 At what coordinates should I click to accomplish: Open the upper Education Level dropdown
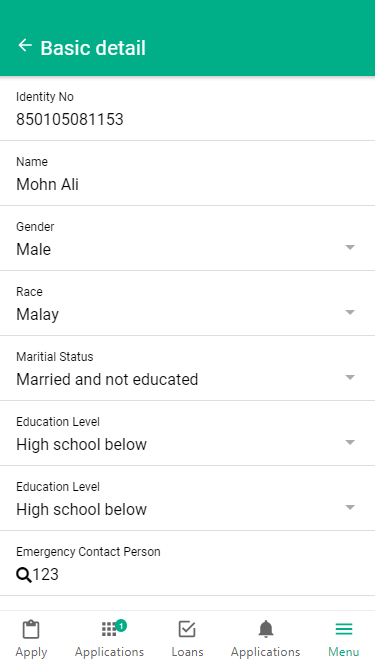coord(188,433)
